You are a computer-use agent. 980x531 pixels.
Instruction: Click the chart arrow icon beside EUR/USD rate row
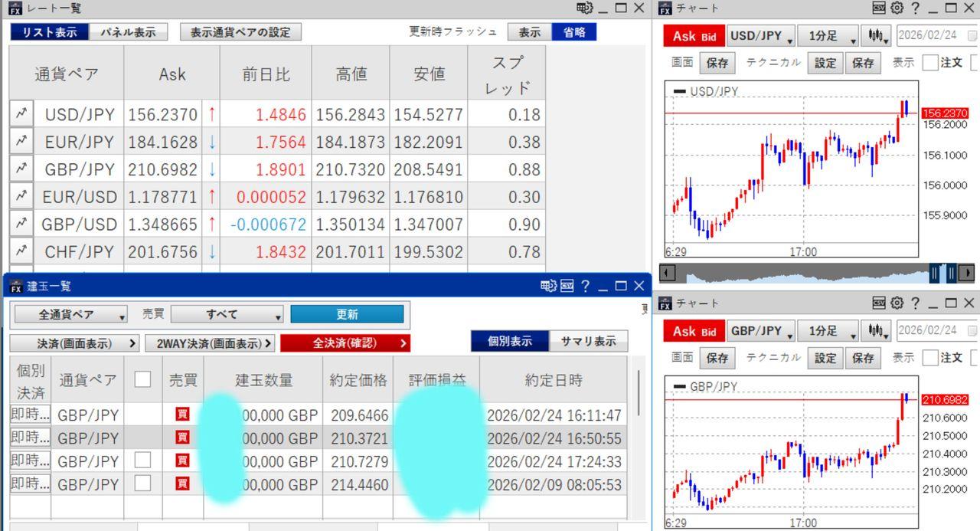[x=21, y=196]
